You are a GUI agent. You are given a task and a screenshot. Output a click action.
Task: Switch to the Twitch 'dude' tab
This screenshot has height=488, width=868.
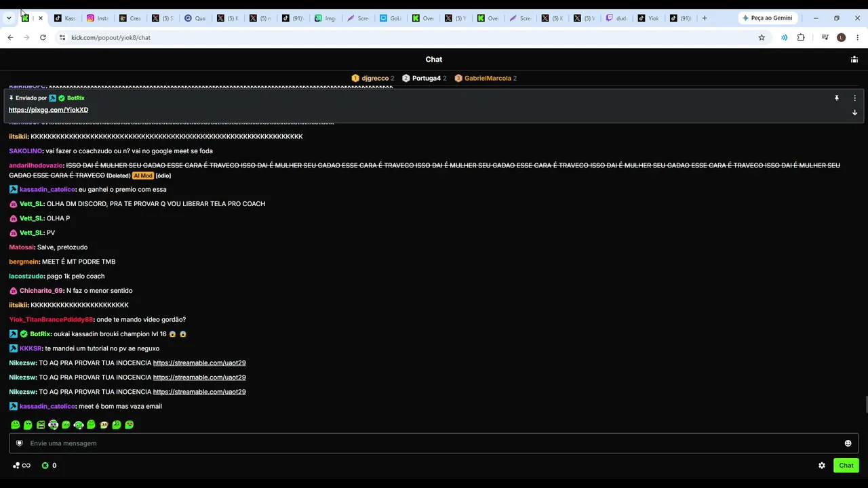pos(617,18)
